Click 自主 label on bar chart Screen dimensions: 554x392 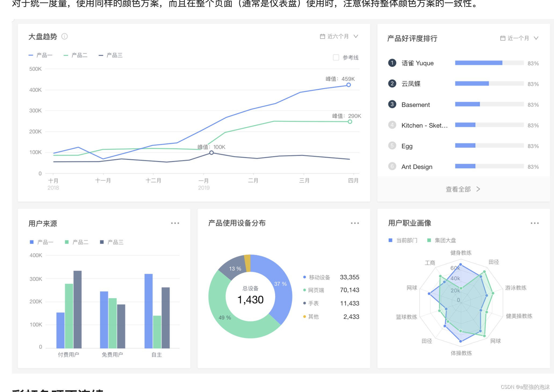click(x=156, y=354)
